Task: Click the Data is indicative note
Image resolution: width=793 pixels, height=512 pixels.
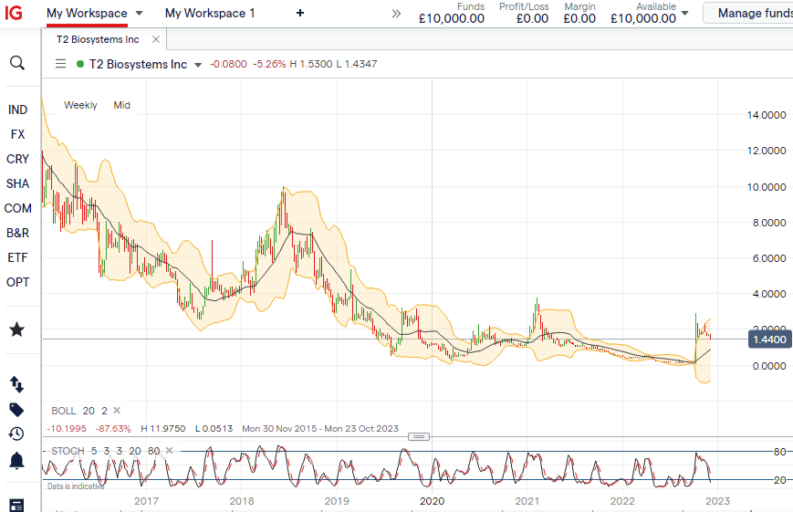Action: 75,486
